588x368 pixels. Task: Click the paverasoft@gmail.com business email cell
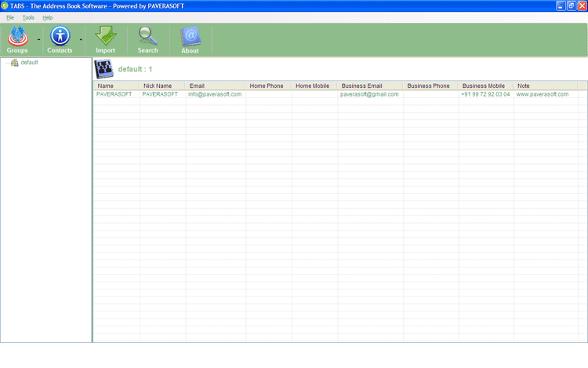pos(369,94)
